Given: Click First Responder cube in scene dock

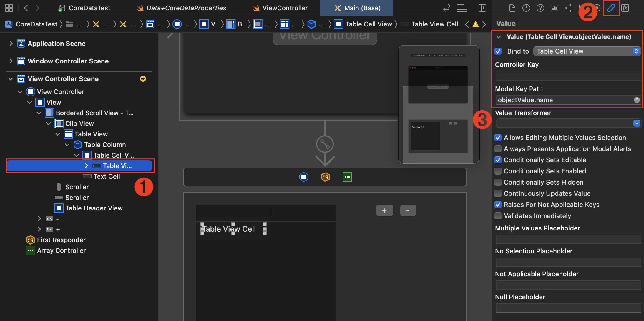Looking at the screenshot, I should (325, 177).
